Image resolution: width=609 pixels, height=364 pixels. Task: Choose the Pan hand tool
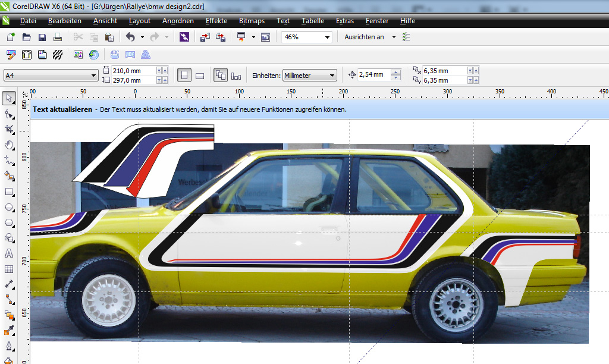9,145
